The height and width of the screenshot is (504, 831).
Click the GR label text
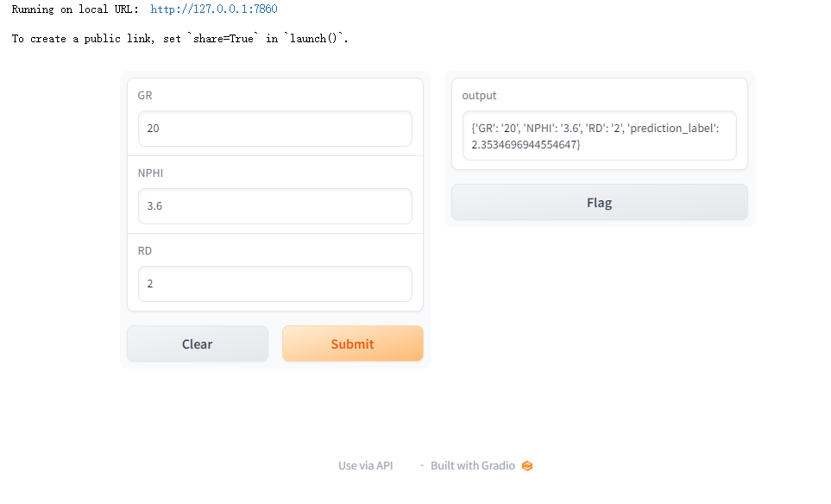click(145, 96)
